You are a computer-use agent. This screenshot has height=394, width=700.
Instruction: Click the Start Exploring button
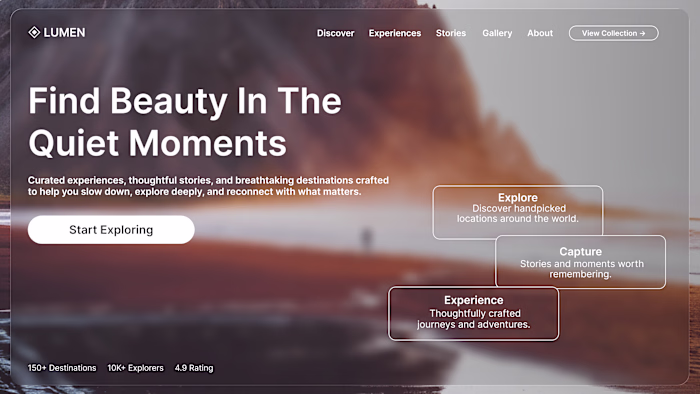tap(111, 230)
